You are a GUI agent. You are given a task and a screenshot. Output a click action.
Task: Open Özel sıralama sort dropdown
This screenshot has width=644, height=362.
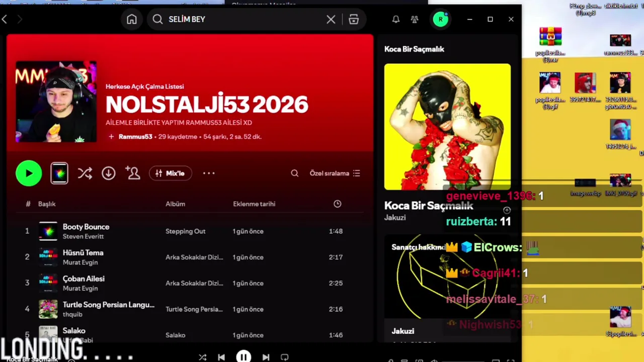(x=335, y=173)
